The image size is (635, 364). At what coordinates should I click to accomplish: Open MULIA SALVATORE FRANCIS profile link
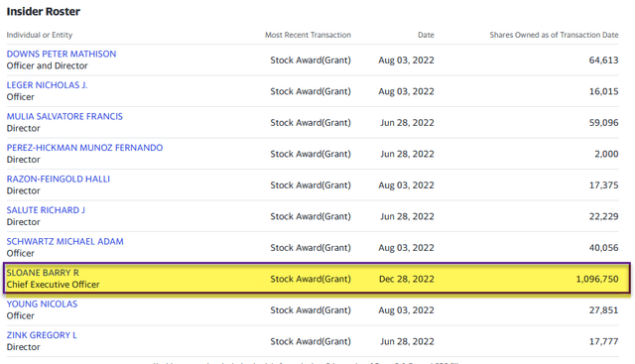tap(64, 116)
